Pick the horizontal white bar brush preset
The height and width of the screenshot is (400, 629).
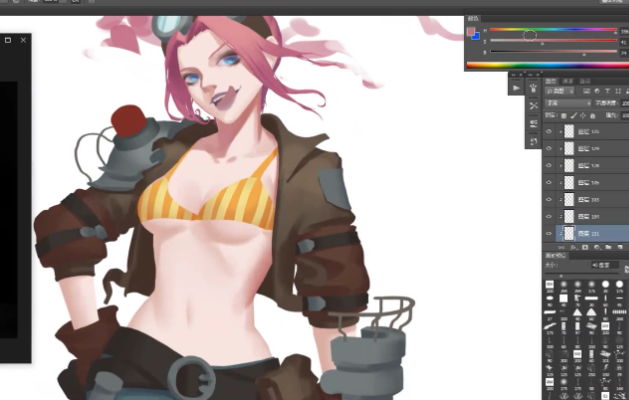click(591, 298)
